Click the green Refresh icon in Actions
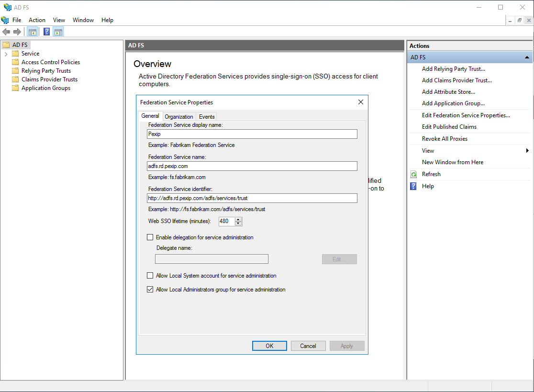The width and height of the screenshot is (534, 392). point(414,174)
